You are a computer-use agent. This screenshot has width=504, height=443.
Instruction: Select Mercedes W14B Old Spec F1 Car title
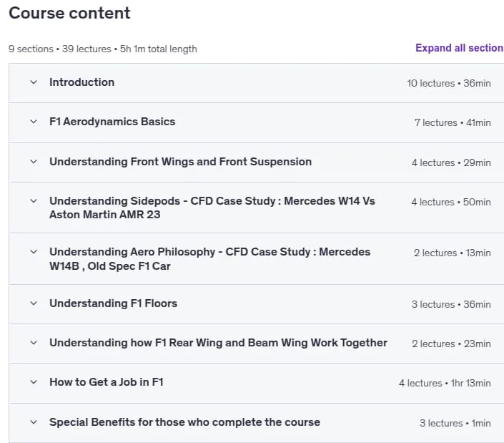coord(210,259)
